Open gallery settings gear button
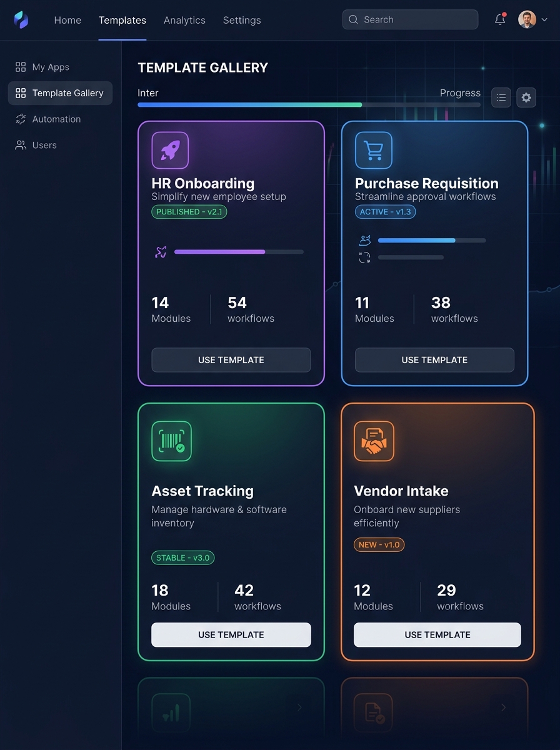The width and height of the screenshot is (560, 750). [x=526, y=97]
